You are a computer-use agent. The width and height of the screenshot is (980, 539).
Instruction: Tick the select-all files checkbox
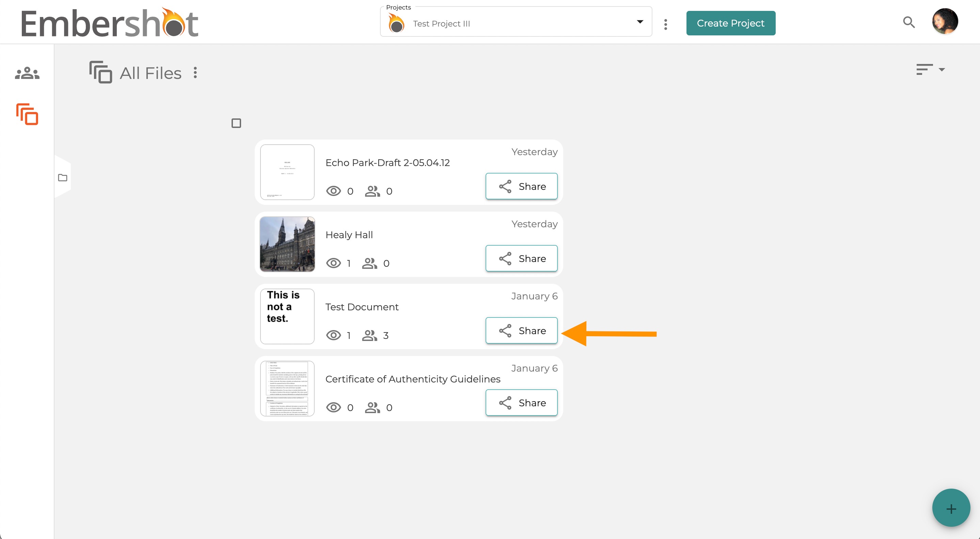click(x=236, y=123)
